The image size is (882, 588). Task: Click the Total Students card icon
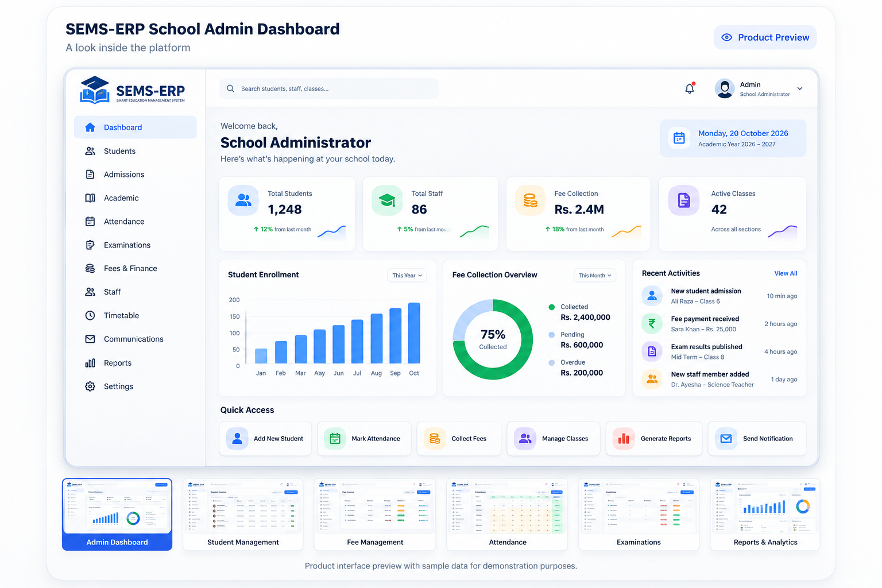[243, 200]
